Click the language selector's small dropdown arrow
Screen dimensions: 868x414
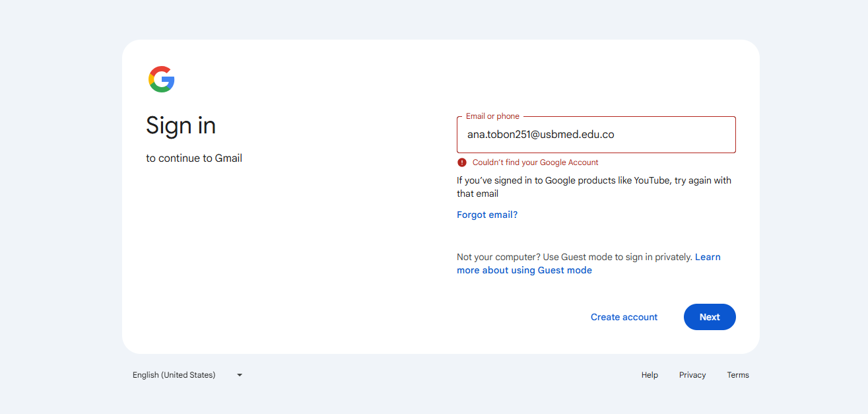(240, 375)
